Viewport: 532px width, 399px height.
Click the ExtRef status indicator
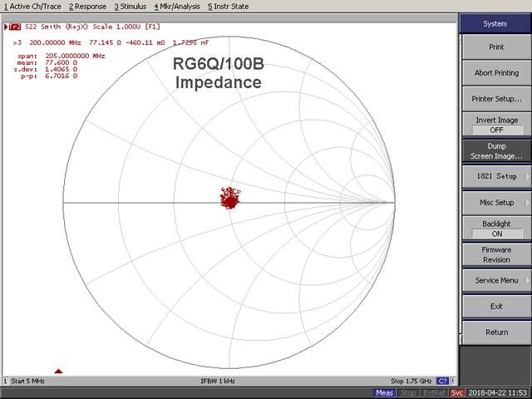click(x=434, y=393)
